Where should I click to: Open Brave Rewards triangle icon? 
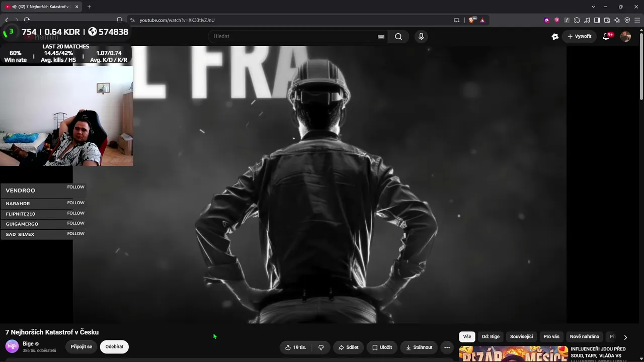click(x=482, y=20)
